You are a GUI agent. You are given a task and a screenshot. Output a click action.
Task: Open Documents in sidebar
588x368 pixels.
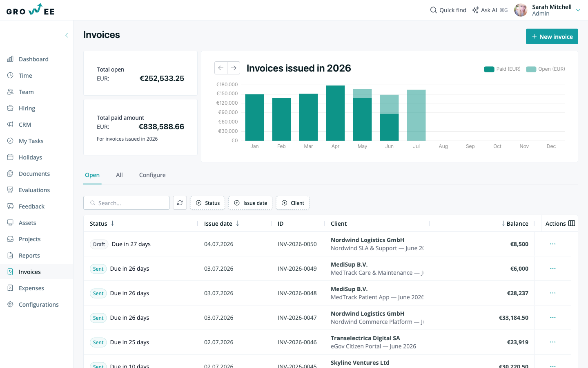pyautogui.click(x=34, y=174)
